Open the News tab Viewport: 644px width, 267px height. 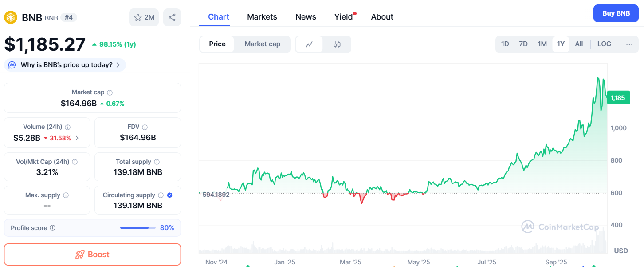click(306, 17)
